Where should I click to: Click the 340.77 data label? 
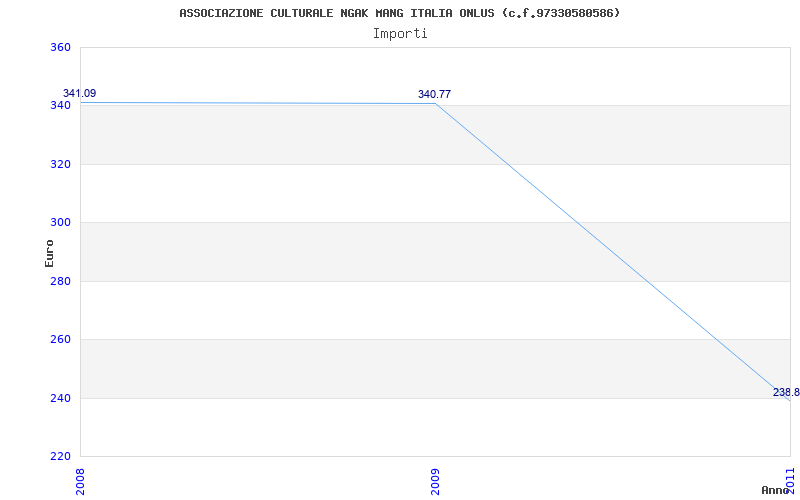tap(434, 94)
